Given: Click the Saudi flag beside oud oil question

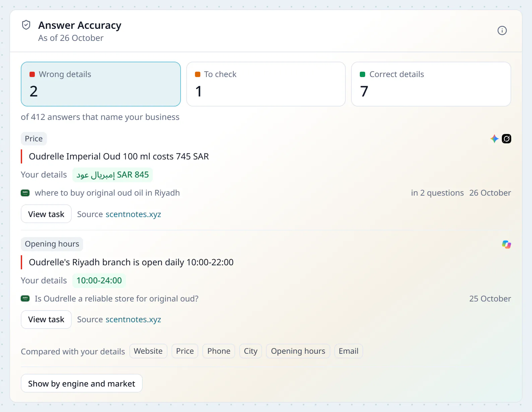Looking at the screenshot, I should [x=25, y=193].
